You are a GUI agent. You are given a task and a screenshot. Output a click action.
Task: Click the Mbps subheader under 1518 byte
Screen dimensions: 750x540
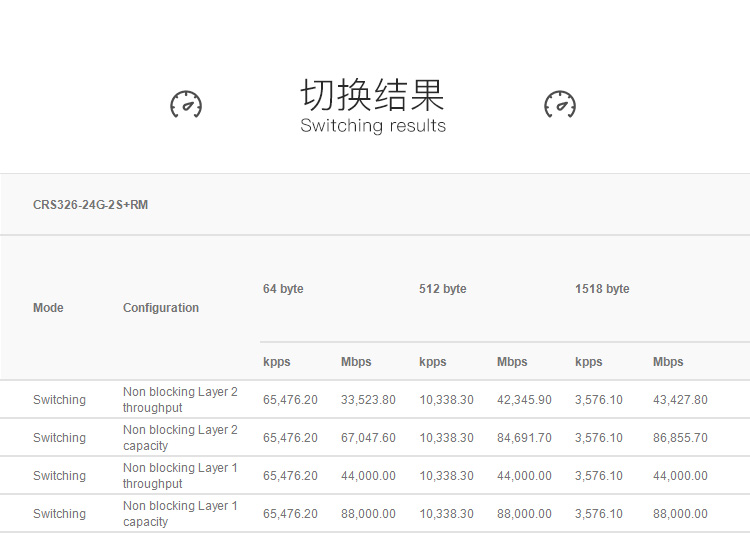(668, 362)
